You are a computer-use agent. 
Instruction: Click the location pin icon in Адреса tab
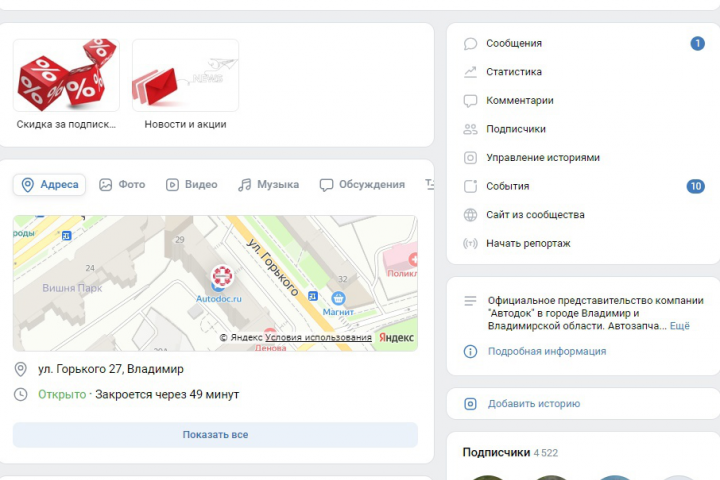click(x=28, y=185)
